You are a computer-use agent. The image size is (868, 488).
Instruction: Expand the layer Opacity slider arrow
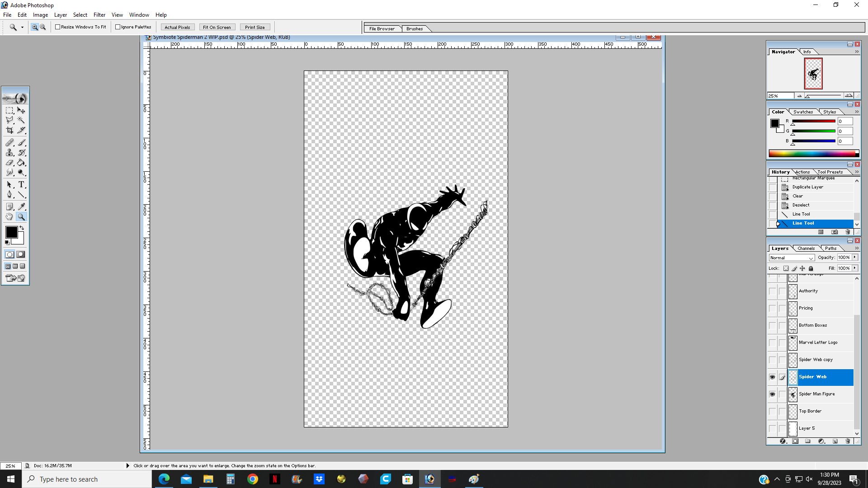tap(855, 257)
